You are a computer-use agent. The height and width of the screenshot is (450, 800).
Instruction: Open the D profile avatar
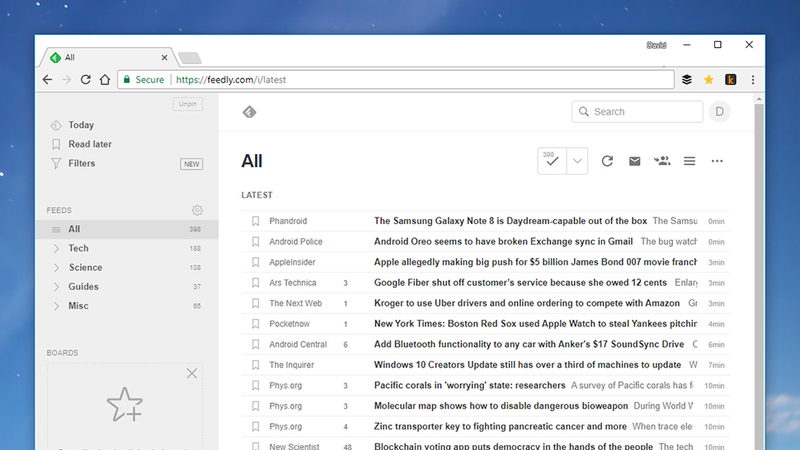(x=719, y=112)
